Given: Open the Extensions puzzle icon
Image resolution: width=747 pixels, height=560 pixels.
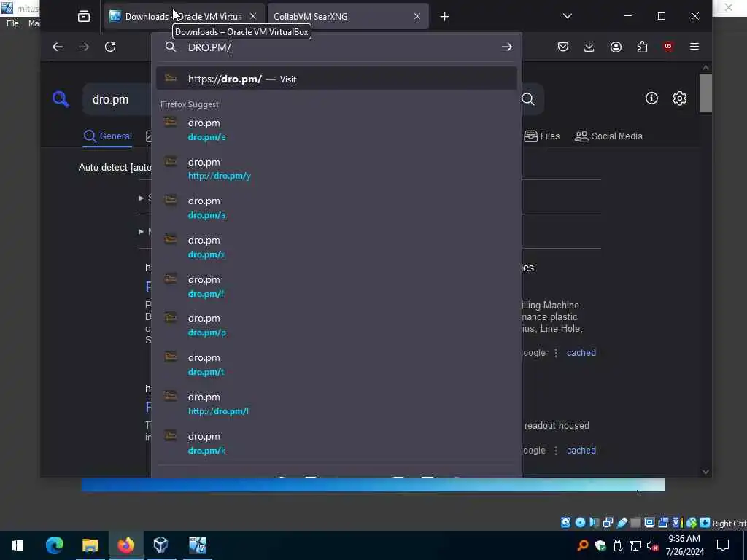Looking at the screenshot, I should (642, 47).
